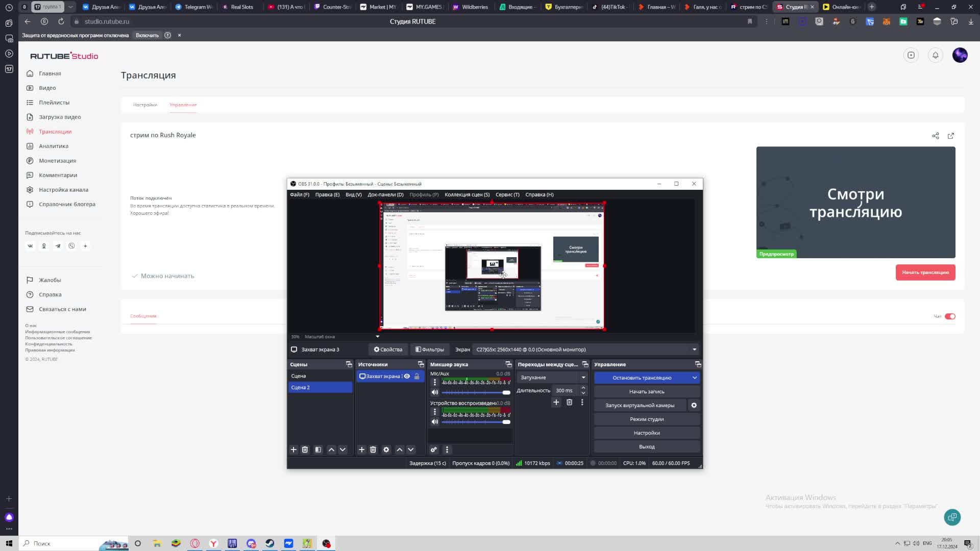Turn off the Чат toggle switch
Viewport: 980px width, 551px height.
pos(949,316)
